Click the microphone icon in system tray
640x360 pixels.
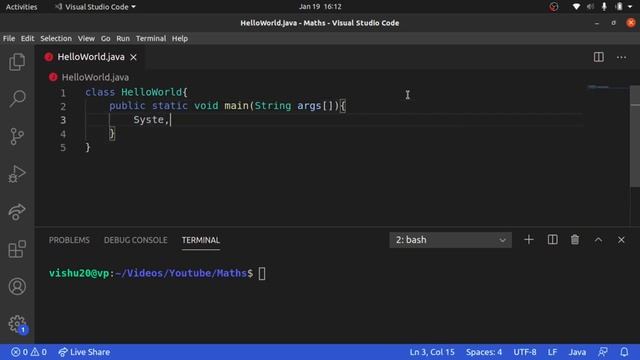(604, 7)
